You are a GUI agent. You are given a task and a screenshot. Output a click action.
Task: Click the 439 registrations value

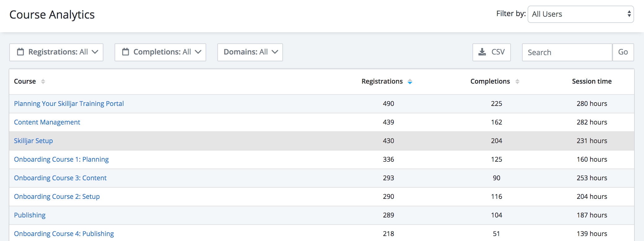tap(389, 122)
